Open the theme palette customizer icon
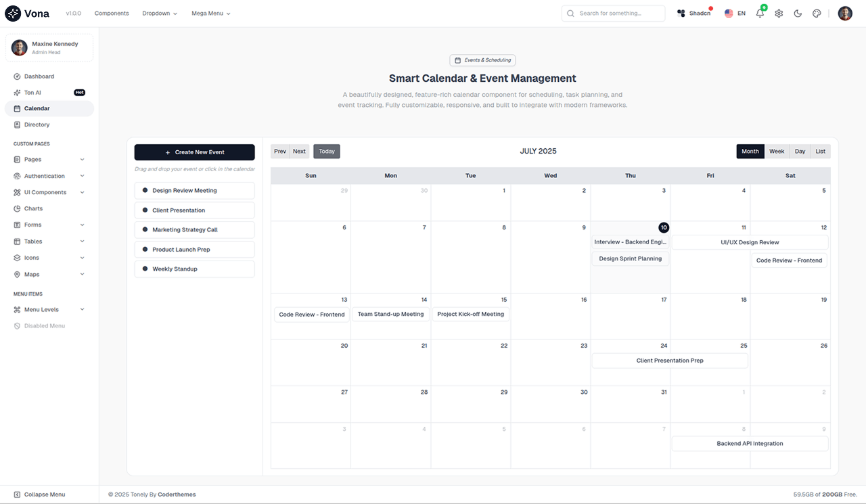The width and height of the screenshot is (866, 504). (x=817, y=14)
